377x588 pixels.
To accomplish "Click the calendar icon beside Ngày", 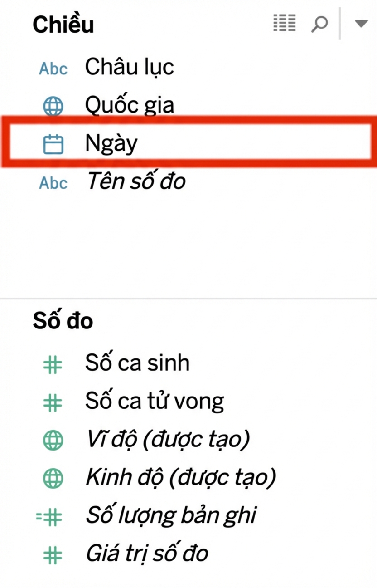I will point(53,144).
